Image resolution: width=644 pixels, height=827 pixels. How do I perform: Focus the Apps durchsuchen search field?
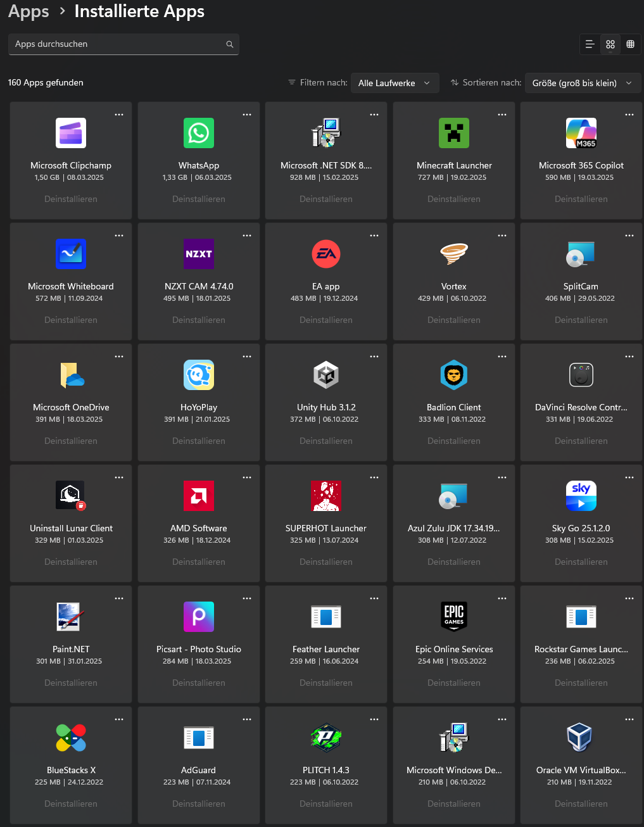pos(123,44)
